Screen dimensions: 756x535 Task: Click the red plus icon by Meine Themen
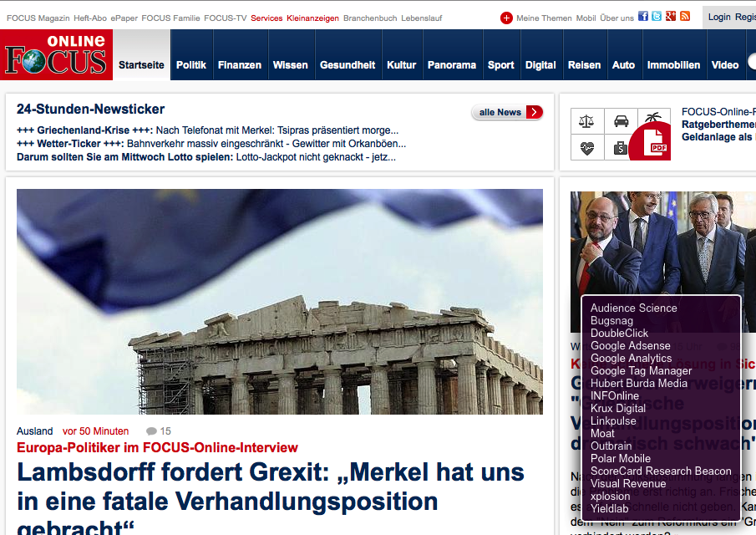[x=506, y=18]
